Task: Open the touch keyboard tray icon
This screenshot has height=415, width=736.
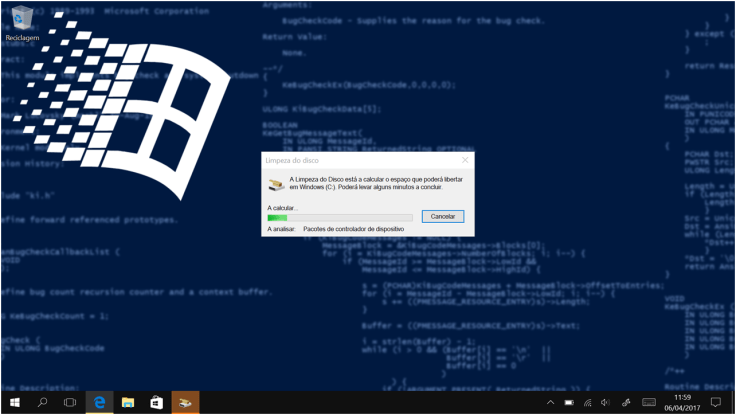Action: tap(647, 402)
